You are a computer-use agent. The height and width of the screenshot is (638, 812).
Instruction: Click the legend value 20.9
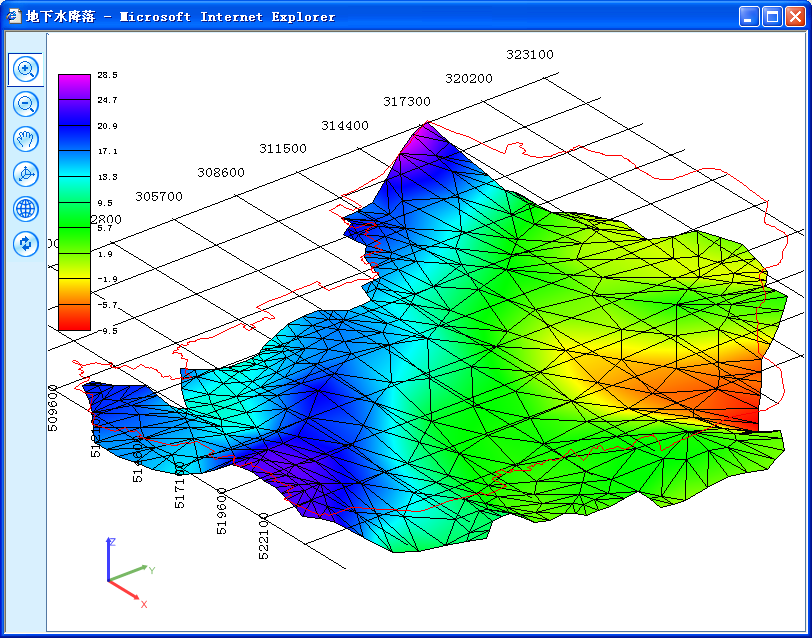[x=107, y=126]
